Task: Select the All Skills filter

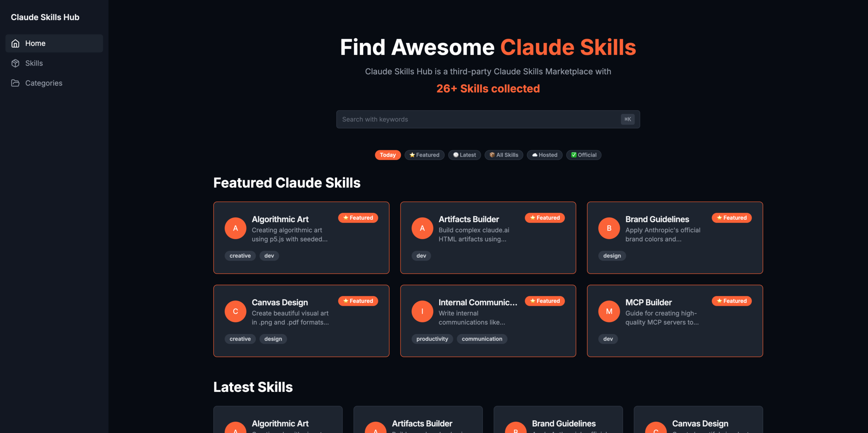Action: point(504,155)
